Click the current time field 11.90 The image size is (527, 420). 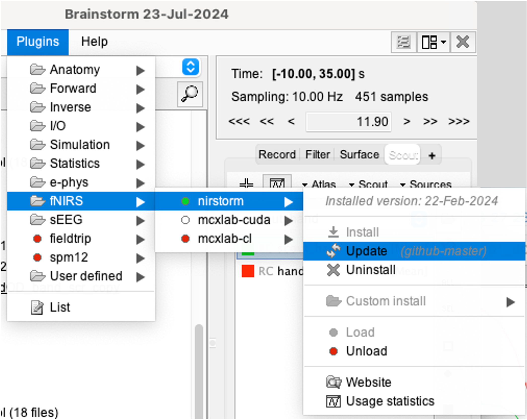pyautogui.click(x=348, y=122)
